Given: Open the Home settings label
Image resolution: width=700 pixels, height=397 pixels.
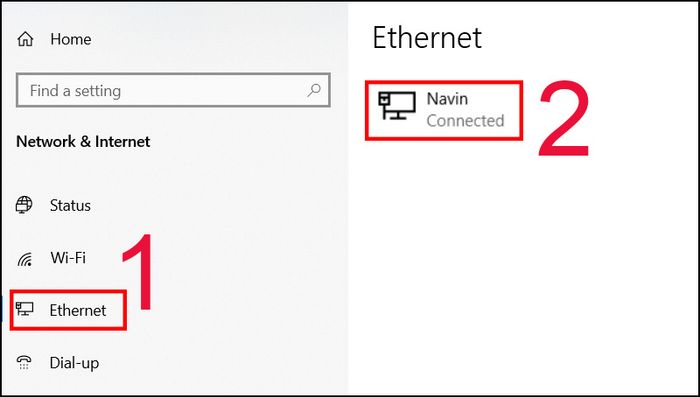Looking at the screenshot, I should click(x=71, y=39).
